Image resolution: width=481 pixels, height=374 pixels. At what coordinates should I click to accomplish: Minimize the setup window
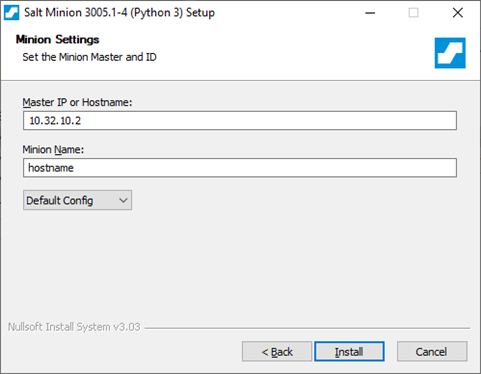click(370, 13)
